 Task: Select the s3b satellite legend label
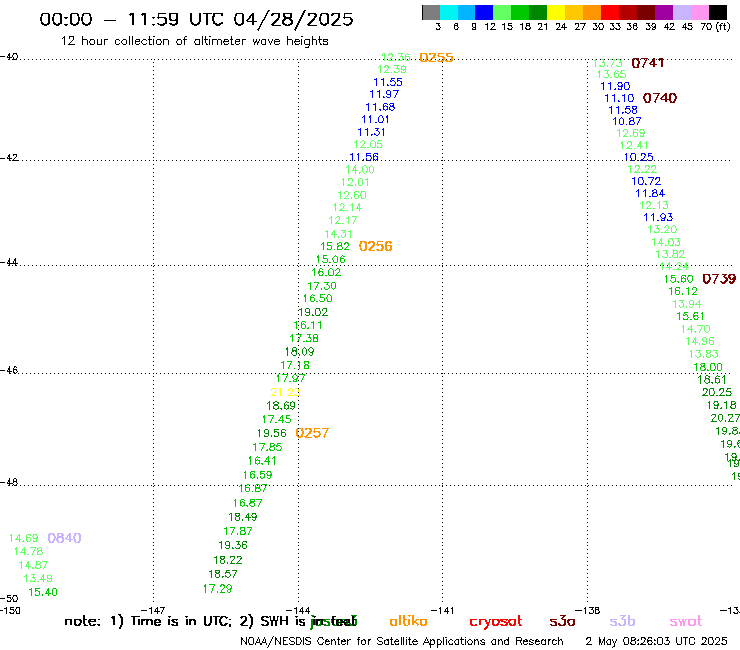[622, 621]
